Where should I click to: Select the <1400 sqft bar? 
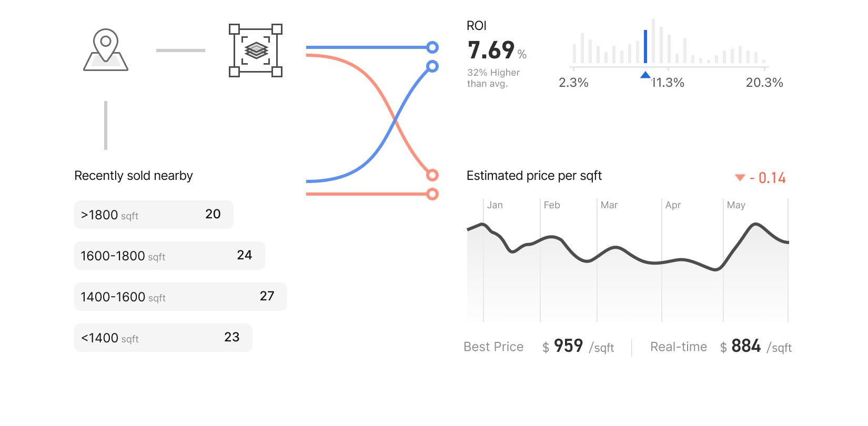point(163,338)
